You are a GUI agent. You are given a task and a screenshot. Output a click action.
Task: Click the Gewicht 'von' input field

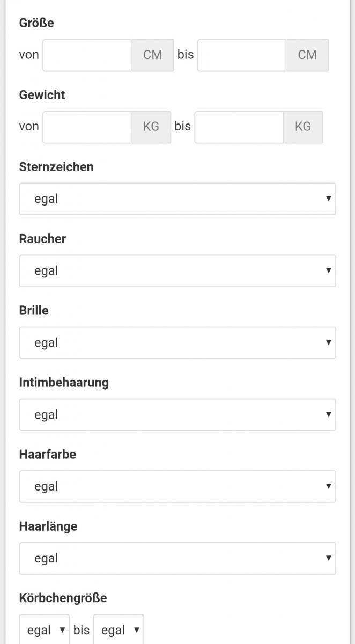tap(87, 127)
